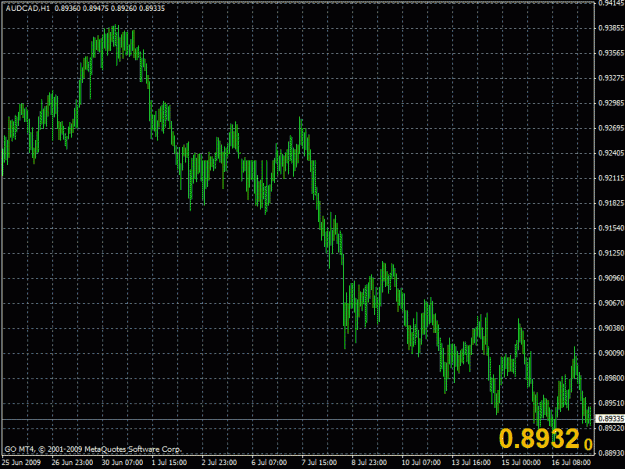The width and height of the screenshot is (625, 469).
Task: Click the 16 Jul 08:00 time label
Action: 571,463
